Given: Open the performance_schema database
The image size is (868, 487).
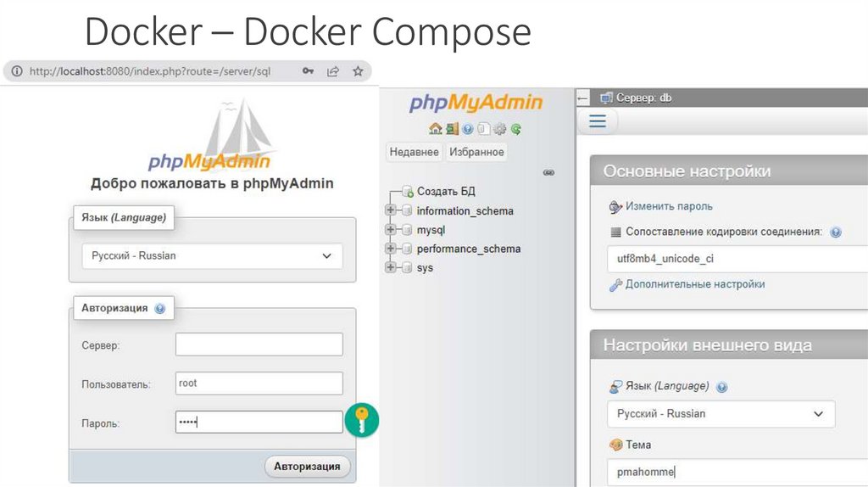Looking at the screenshot, I should [x=468, y=249].
